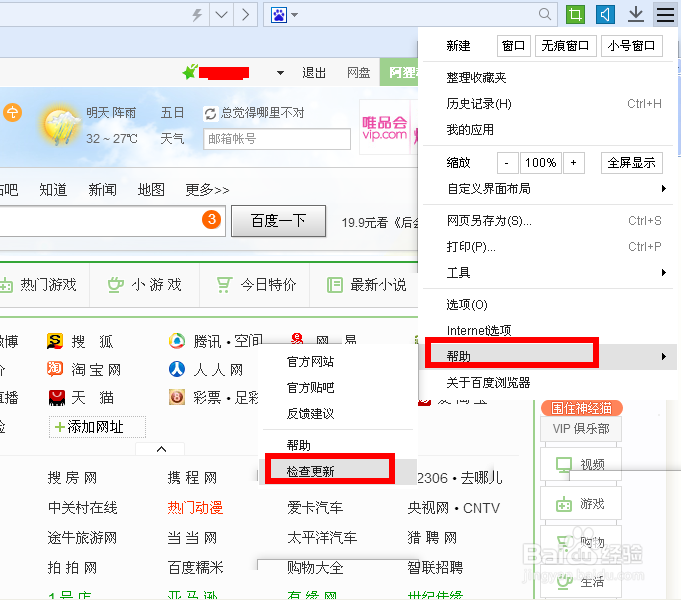
Task: Click the 邮箱帐号 input field
Action: coord(277,139)
